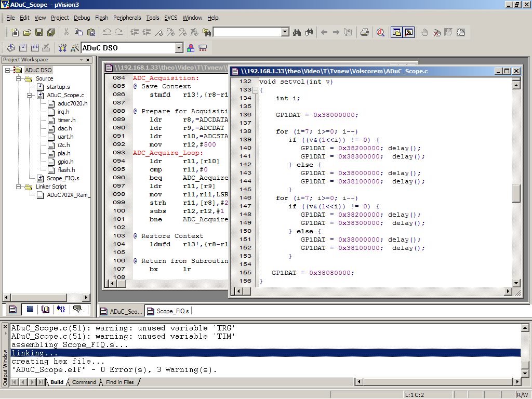Select aduc7020.h in project tree
Screen dimensions: 532x399
pyautogui.click(x=73, y=103)
